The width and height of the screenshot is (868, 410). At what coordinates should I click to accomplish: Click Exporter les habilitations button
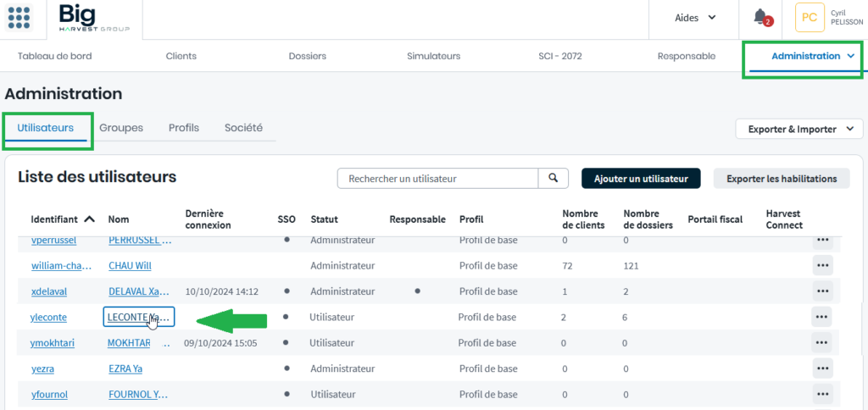[x=782, y=178]
